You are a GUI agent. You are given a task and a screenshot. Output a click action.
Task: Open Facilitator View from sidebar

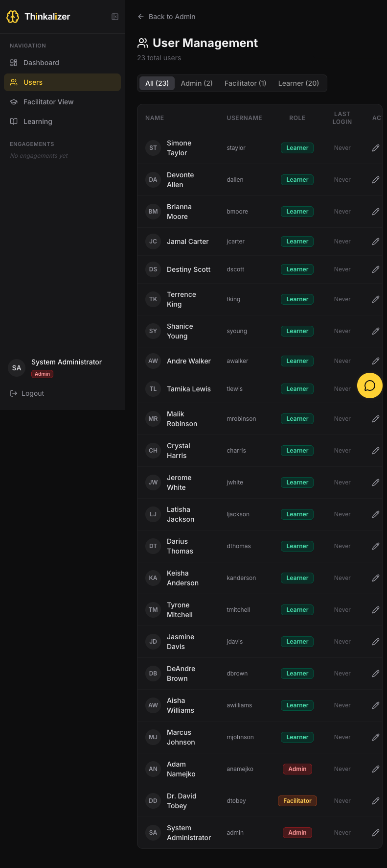tap(48, 102)
